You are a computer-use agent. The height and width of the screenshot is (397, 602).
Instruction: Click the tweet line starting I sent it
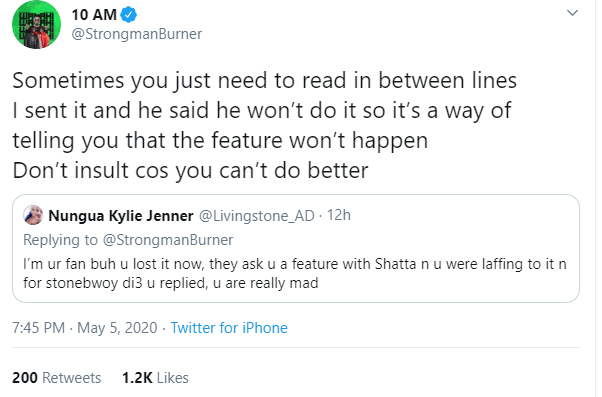coord(261,111)
